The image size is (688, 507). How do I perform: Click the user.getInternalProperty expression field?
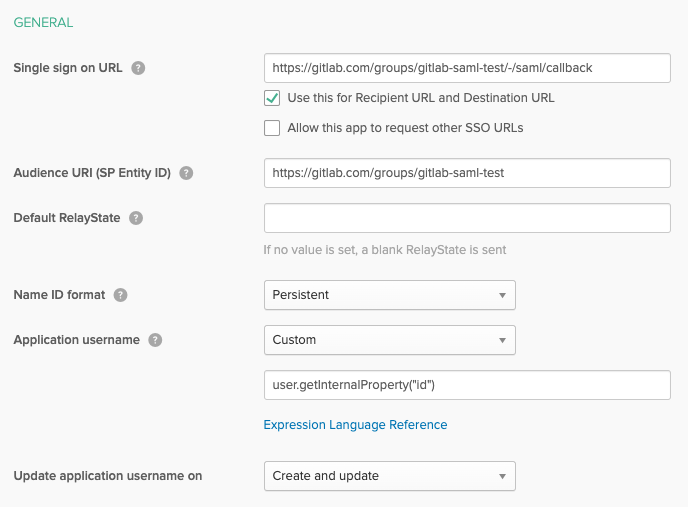(466, 385)
